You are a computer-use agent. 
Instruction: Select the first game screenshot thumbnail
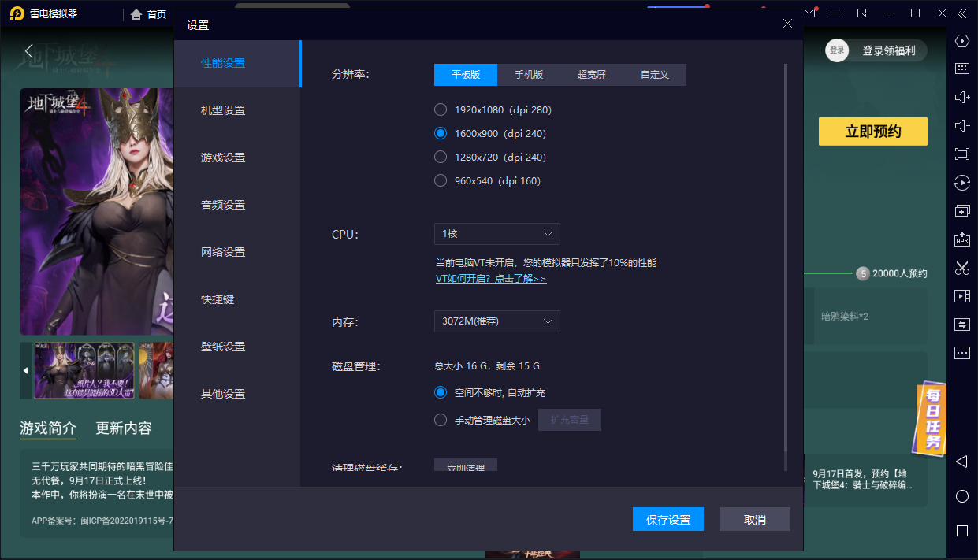[84, 370]
